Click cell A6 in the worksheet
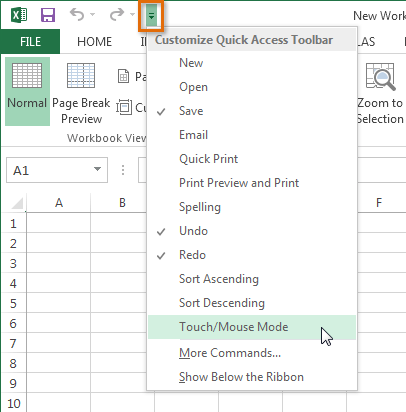 pos(59,323)
